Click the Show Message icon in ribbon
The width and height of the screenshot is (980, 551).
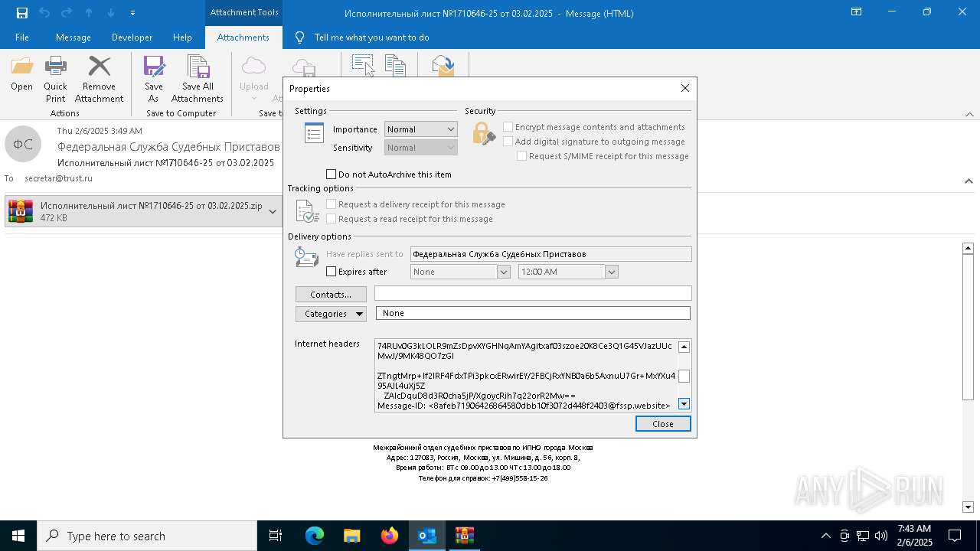click(443, 65)
